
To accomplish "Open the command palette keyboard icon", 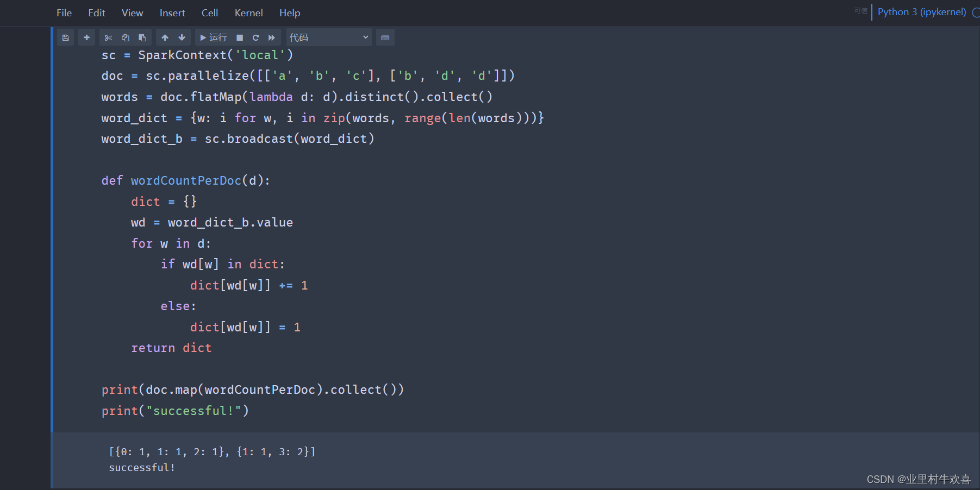I will 385,37.
